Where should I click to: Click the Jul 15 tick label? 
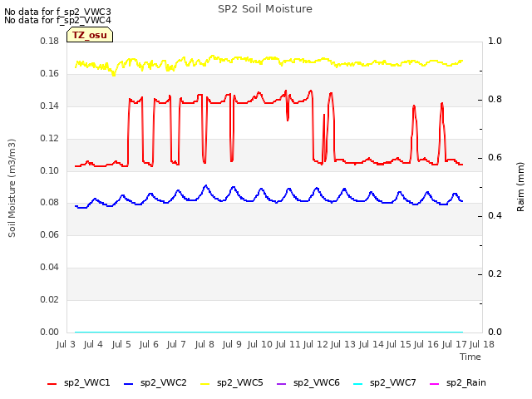(x=398, y=344)
